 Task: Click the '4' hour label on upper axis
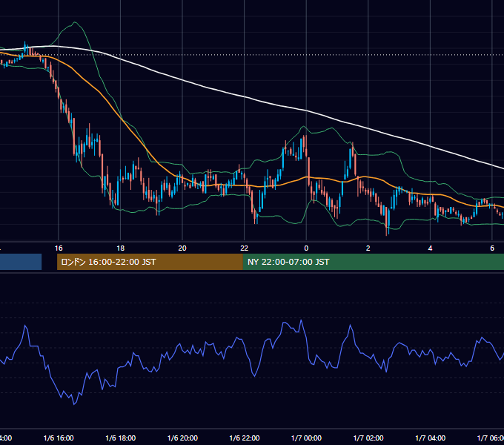tap(430, 248)
